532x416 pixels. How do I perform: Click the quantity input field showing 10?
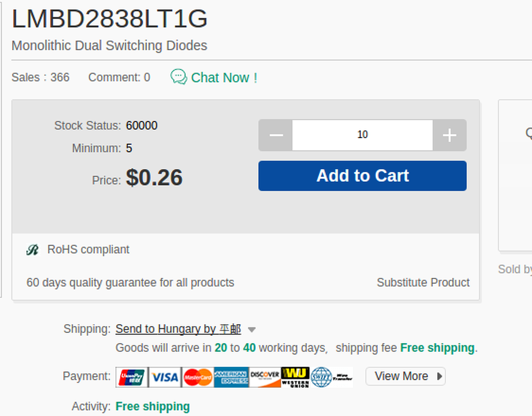[362, 135]
